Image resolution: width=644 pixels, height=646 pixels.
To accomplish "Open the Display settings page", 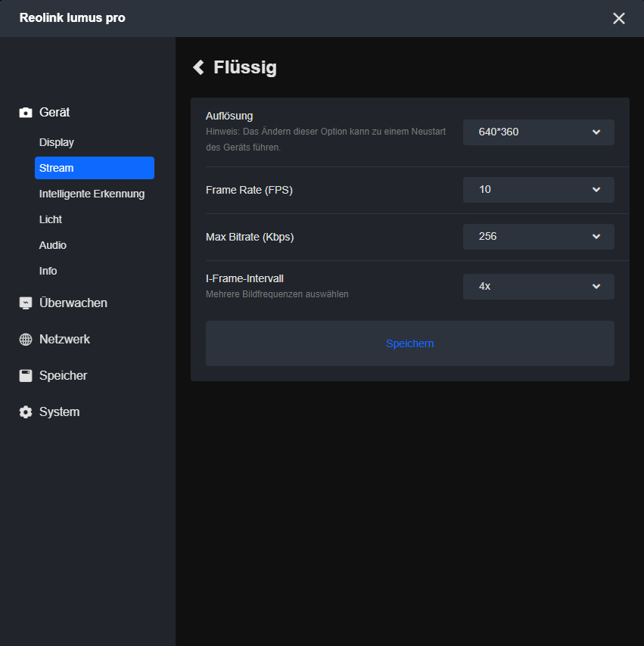I will tap(57, 142).
